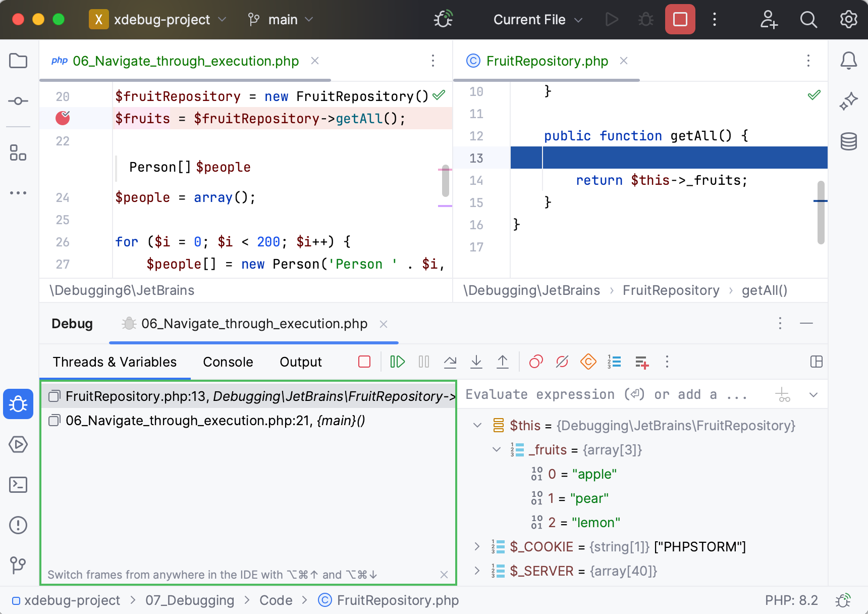Click the Start Listening for PHP Debug Connections icon
Viewport: 868px width, 614px height.
point(443,20)
